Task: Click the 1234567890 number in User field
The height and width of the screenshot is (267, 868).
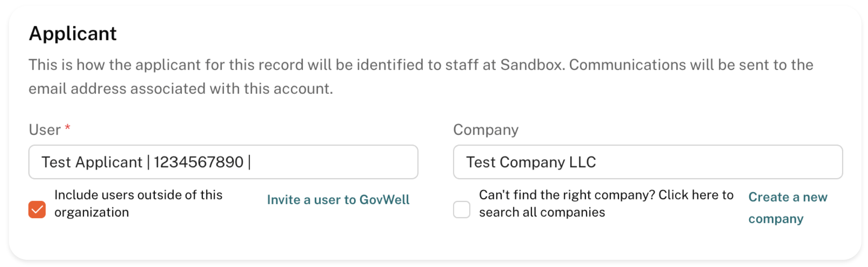Action: 198,162
